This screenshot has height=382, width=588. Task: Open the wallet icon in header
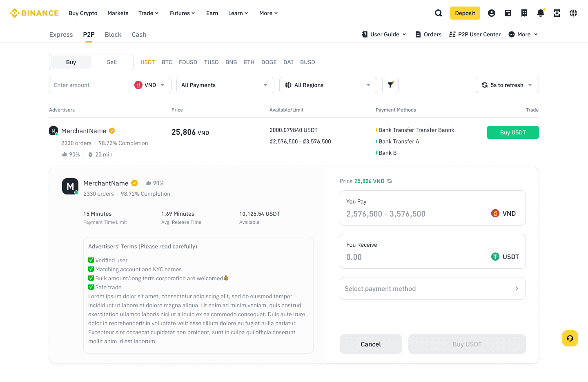point(508,13)
